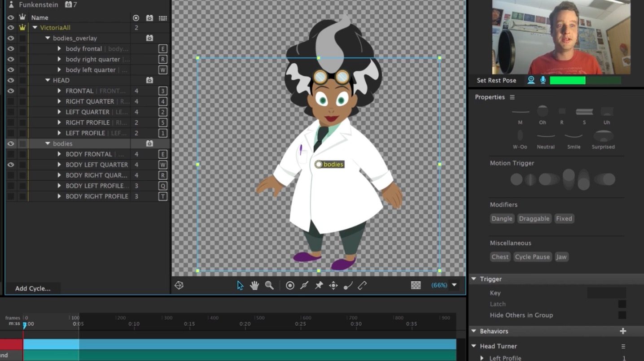Choose the Origin circle tool
The image size is (644, 361).
[290, 285]
